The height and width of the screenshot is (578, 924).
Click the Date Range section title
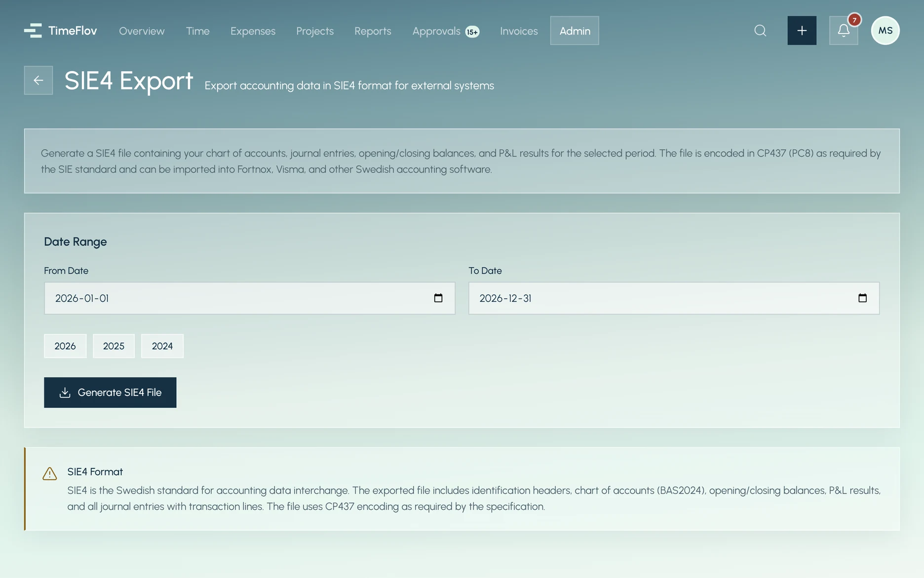76,242
